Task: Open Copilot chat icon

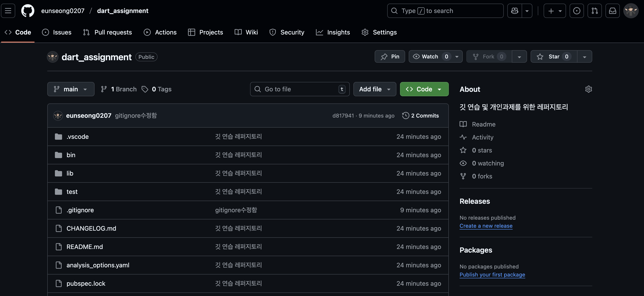Action: pyautogui.click(x=514, y=11)
